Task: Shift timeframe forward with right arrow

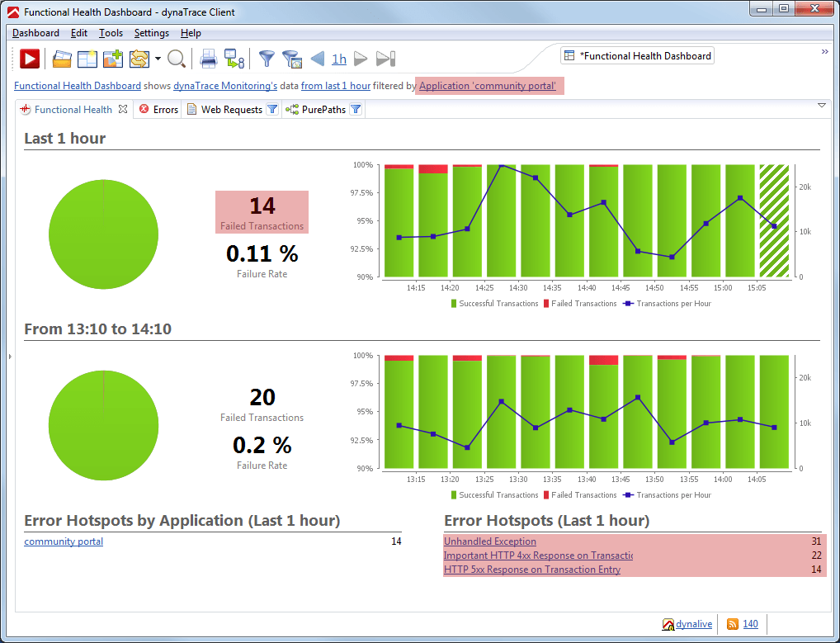Action: click(361, 59)
